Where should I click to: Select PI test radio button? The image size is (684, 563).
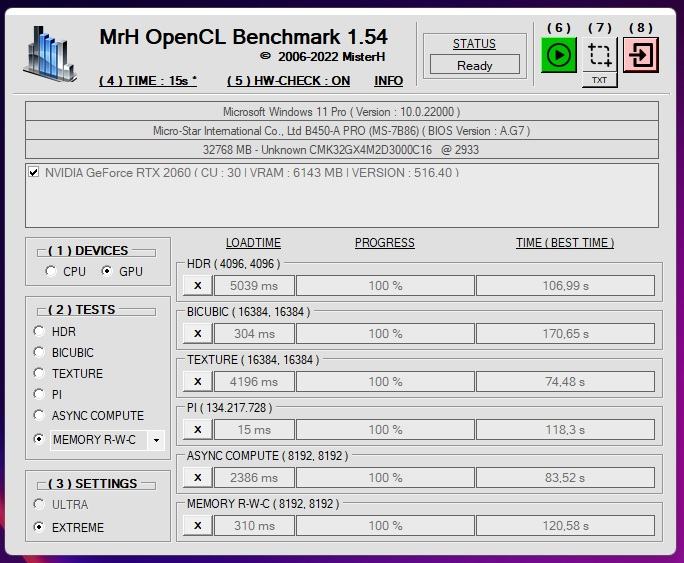point(39,394)
